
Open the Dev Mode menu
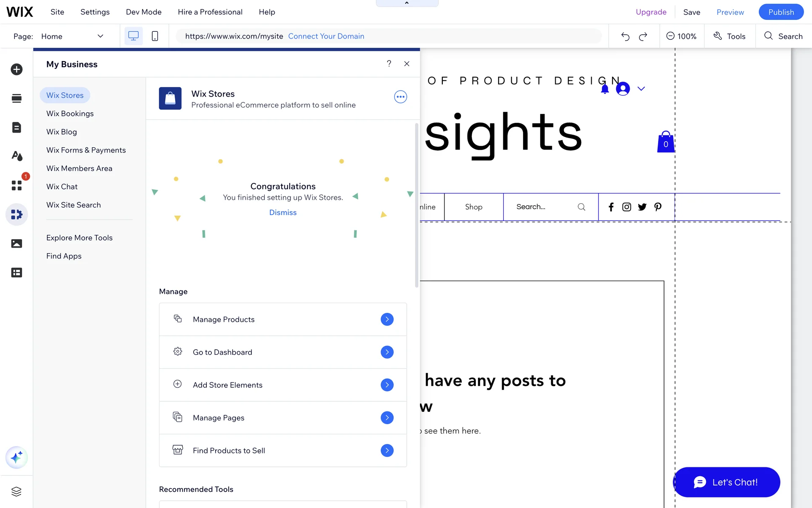(143, 12)
